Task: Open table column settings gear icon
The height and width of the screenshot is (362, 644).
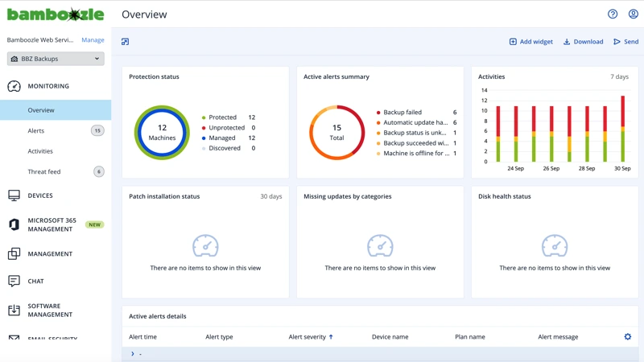Action: pos(628,337)
